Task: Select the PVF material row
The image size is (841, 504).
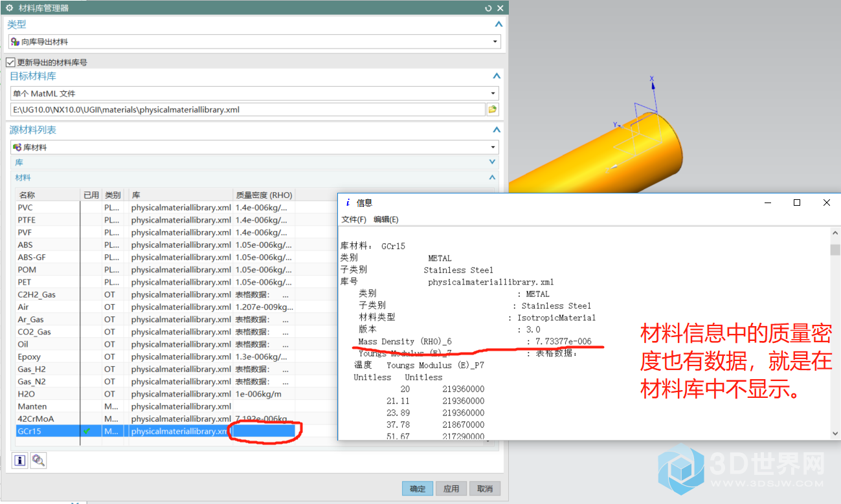Action: (155, 232)
